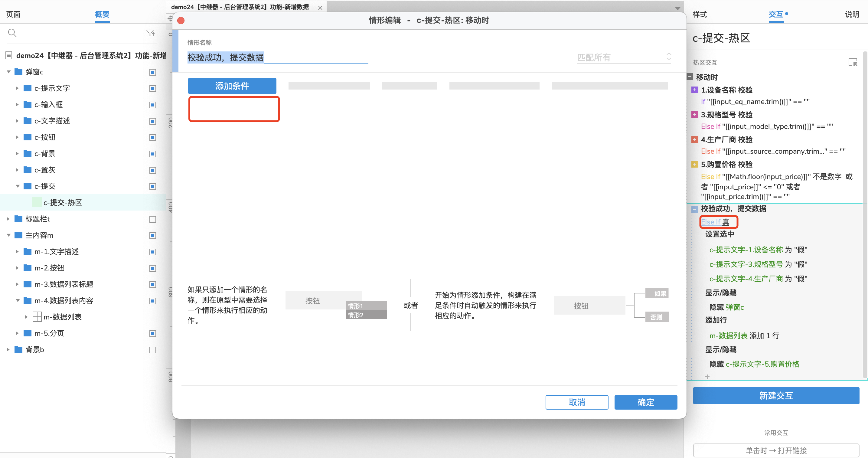868x458 pixels.
Task: Click the magenta plus icon for 3.规格型号 校验
Action: [694, 115]
